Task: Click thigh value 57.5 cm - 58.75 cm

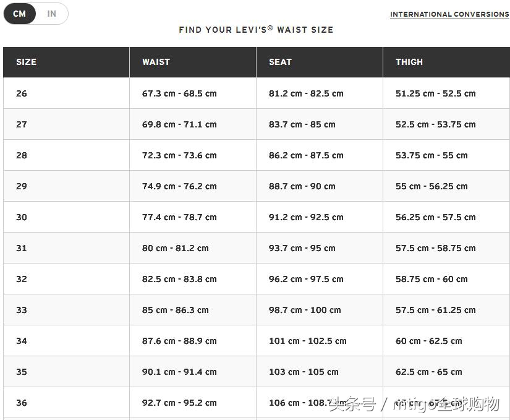Action: click(x=435, y=248)
